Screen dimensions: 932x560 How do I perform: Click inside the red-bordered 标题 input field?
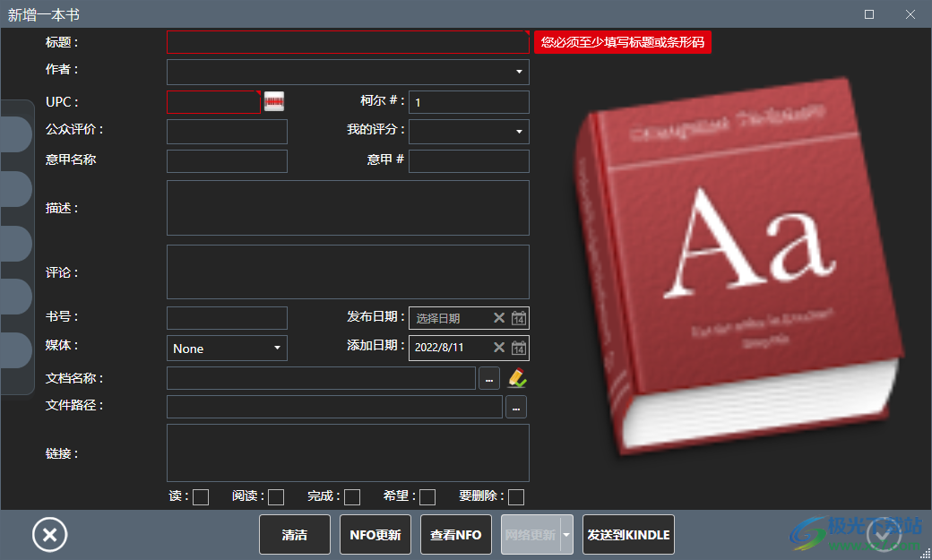coord(348,41)
